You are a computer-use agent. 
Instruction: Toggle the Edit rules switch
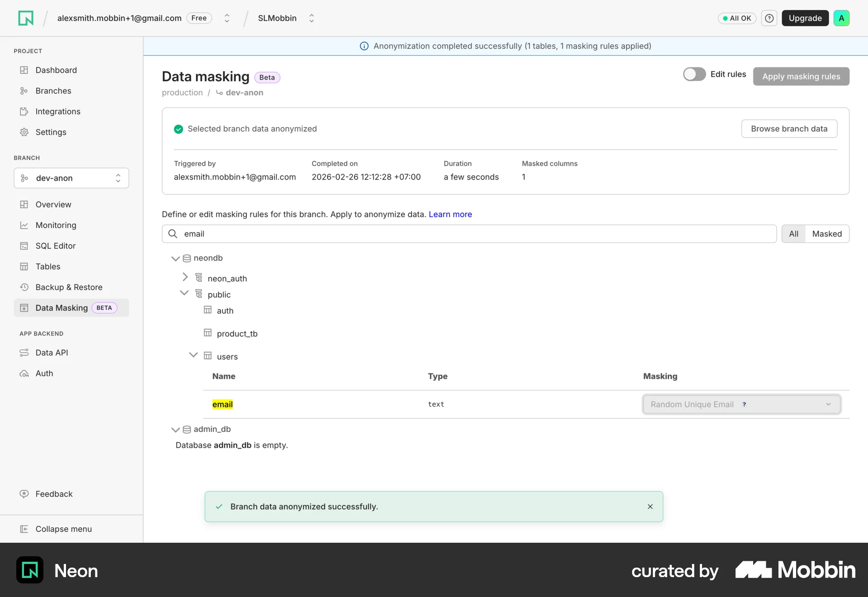pos(694,74)
